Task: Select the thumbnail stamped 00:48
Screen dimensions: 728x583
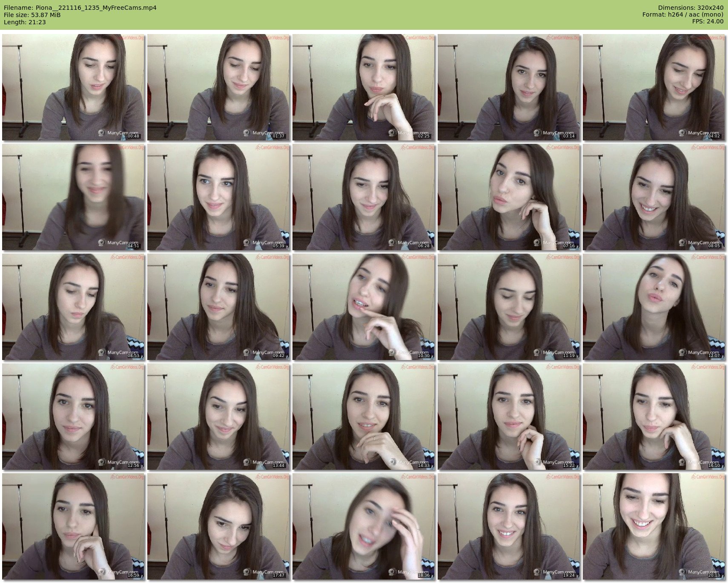Action: 73,87
